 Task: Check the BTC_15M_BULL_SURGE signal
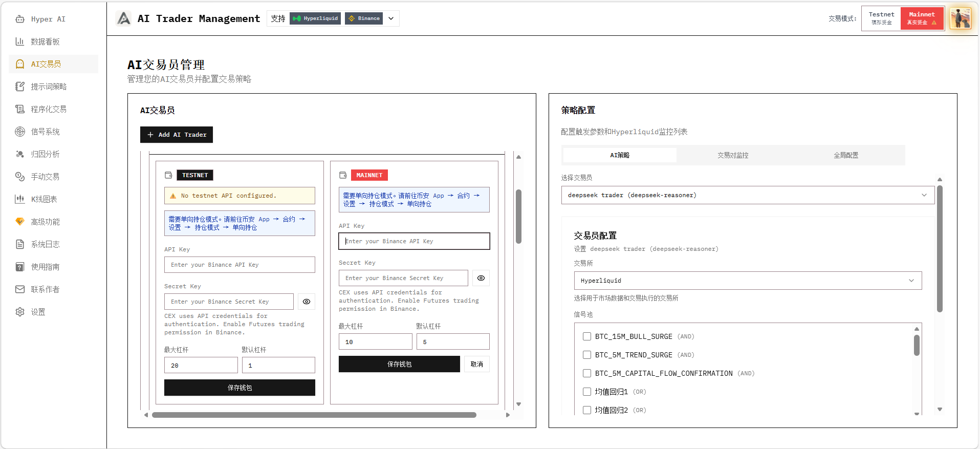[x=587, y=336]
